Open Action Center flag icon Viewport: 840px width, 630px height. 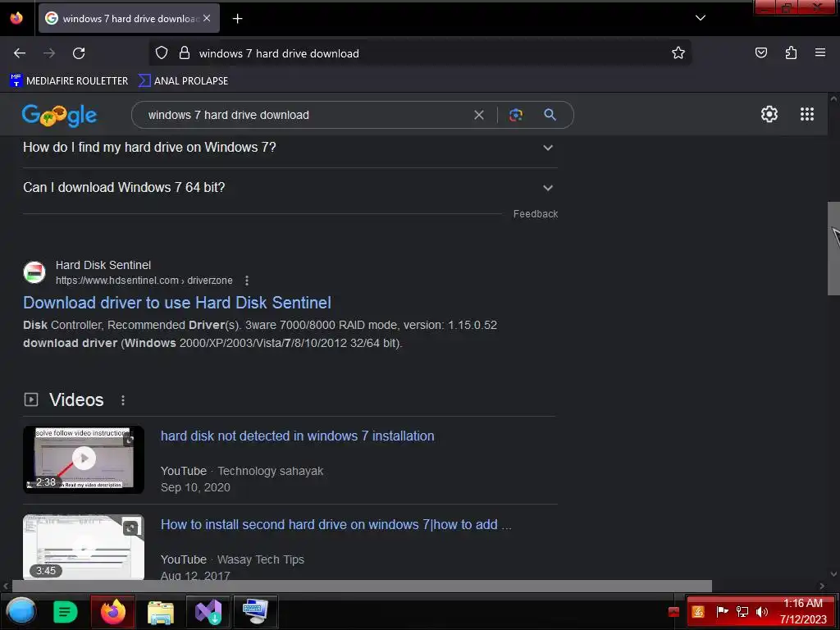coord(722,611)
